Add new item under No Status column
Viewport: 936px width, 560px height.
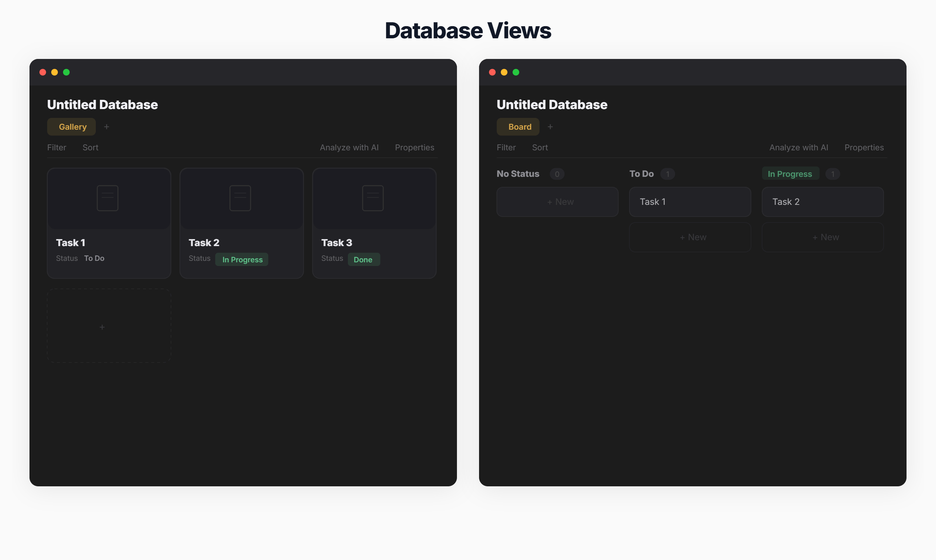[x=558, y=202]
